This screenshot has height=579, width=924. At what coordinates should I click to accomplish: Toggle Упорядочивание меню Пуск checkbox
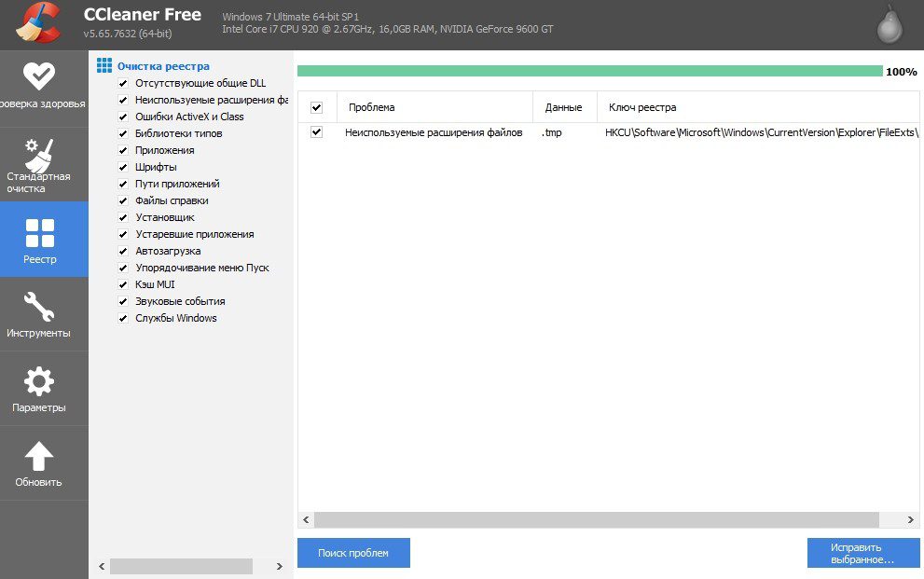tap(123, 268)
